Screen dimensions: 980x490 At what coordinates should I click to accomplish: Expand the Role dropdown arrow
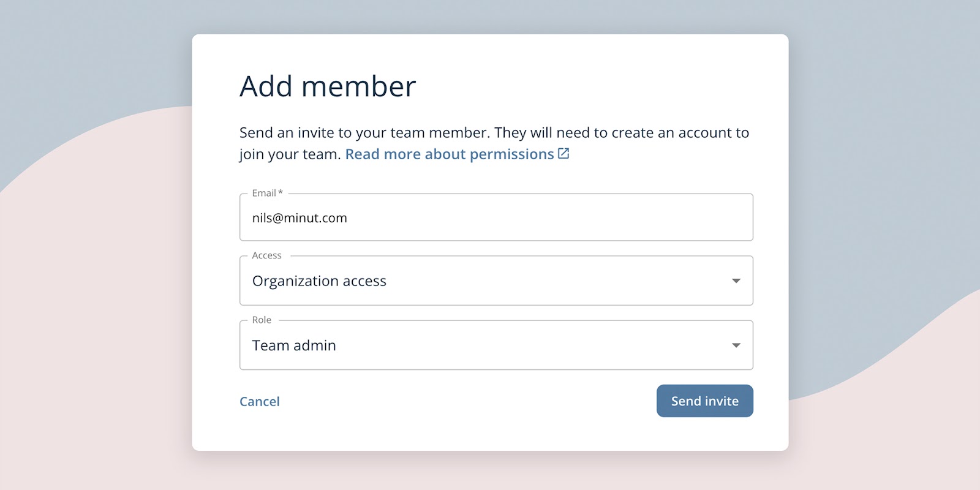click(736, 345)
